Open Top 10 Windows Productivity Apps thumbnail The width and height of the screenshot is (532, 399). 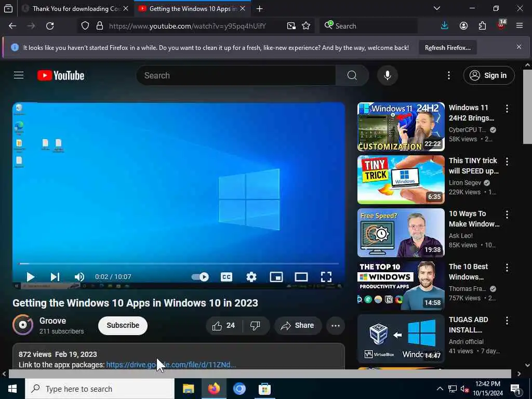click(401, 286)
